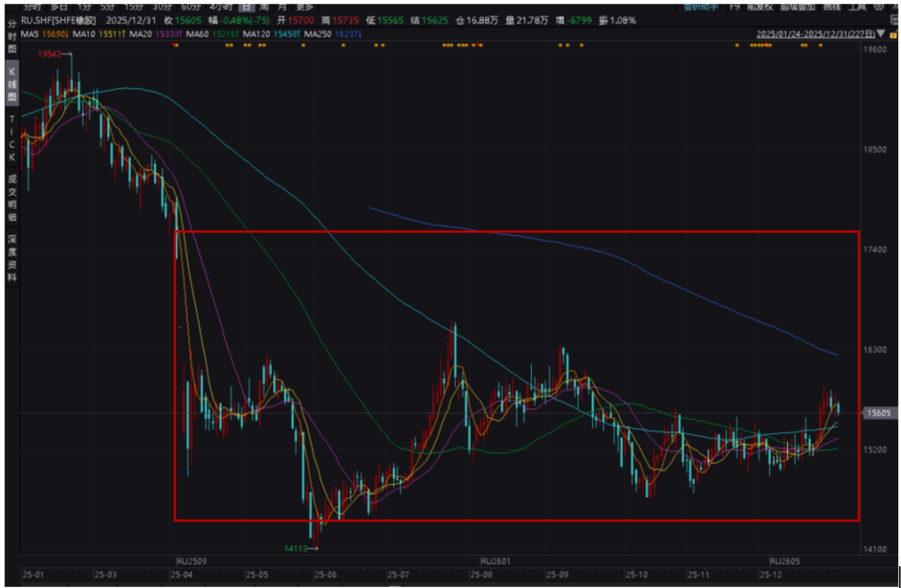Select the TICK side tab
901x588 pixels.
[x=11, y=136]
